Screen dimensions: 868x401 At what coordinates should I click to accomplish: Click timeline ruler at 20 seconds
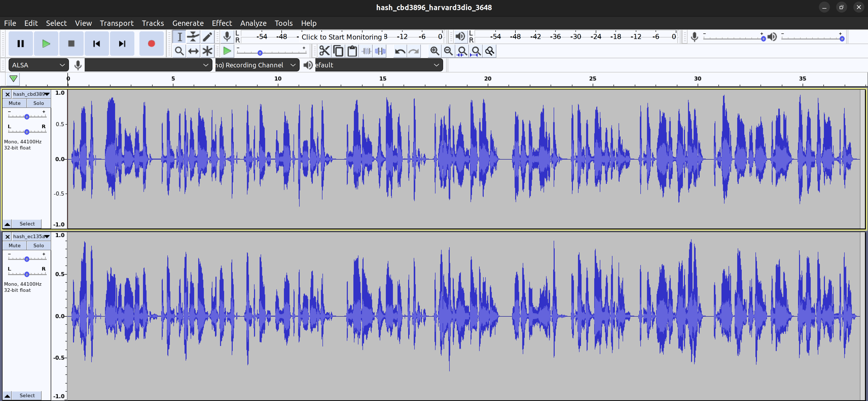487,81
